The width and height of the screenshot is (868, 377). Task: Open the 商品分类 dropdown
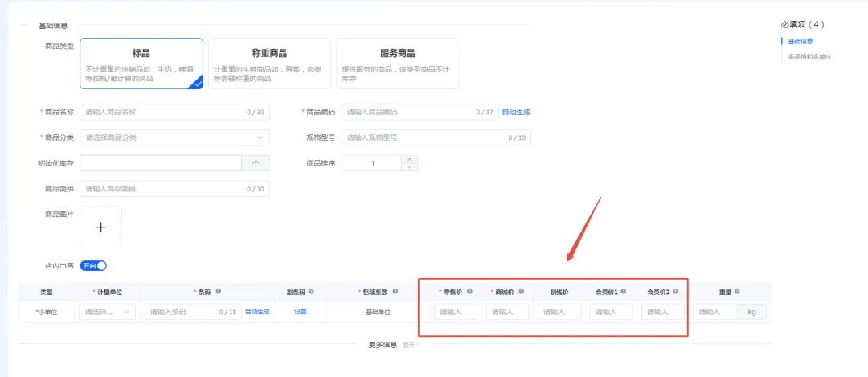coord(175,137)
